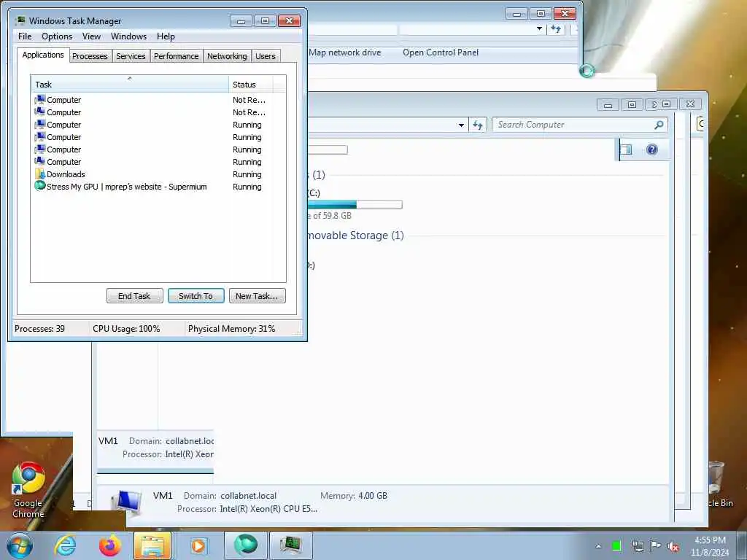Select the Stress My GPU Supermium task
Image resolution: width=747 pixels, height=560 pixels.
[158, 187]
